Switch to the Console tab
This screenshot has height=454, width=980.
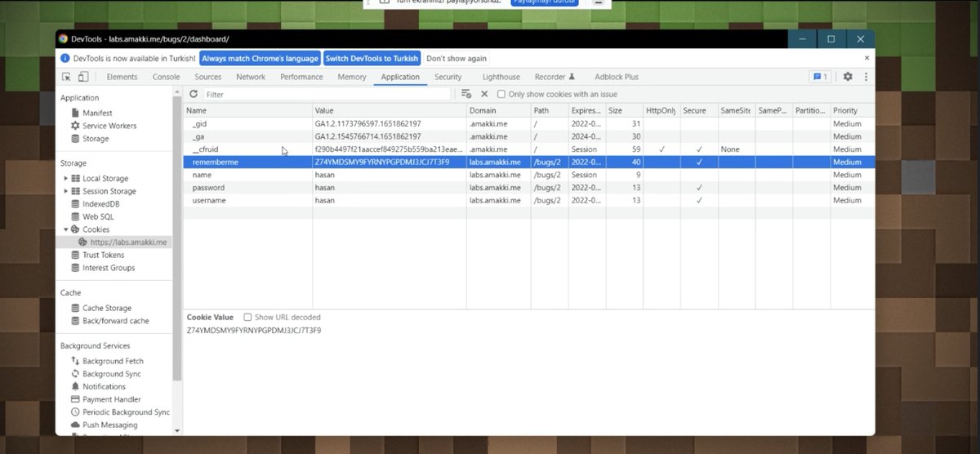point(166,77)
